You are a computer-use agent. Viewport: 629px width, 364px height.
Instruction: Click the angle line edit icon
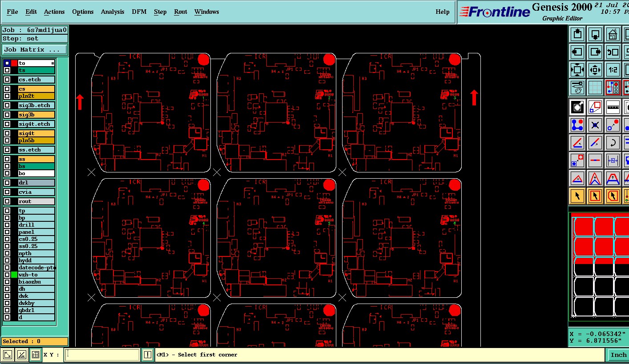tap(577, 143)
